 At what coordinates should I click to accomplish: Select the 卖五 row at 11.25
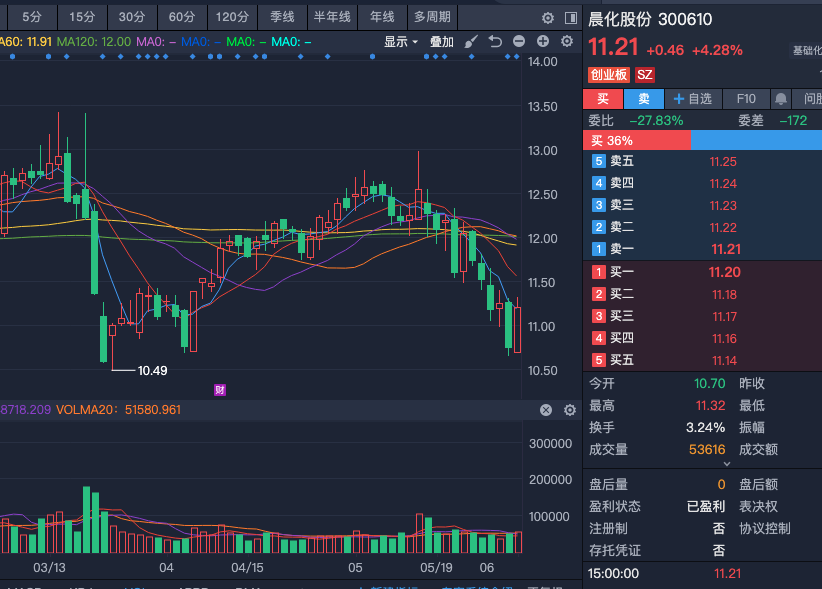click(702, 161)
